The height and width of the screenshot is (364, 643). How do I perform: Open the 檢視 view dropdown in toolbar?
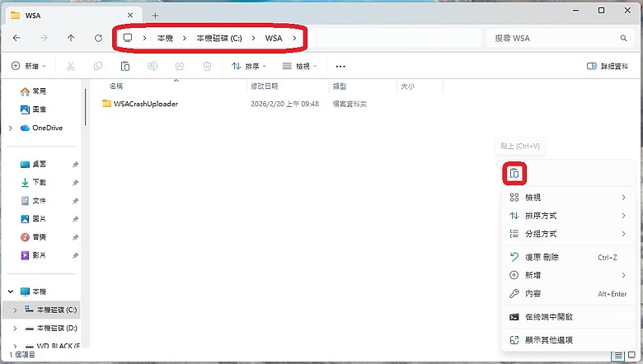click(300, 66)
